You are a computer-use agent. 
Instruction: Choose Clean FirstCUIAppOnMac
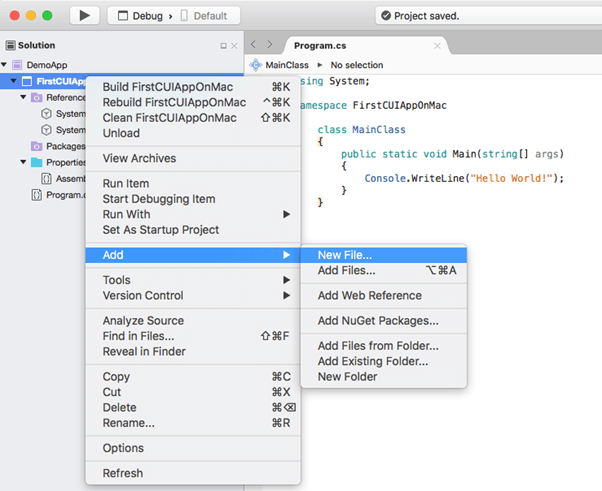193,117
